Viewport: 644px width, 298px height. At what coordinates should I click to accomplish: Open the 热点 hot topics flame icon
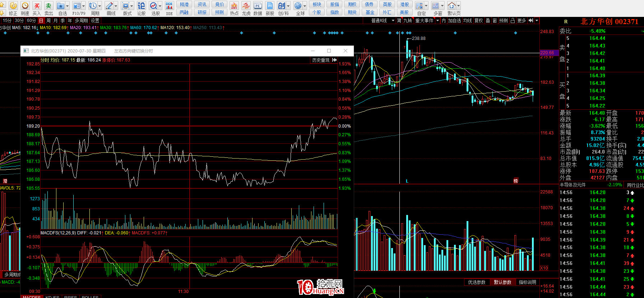tap(234, 6)
